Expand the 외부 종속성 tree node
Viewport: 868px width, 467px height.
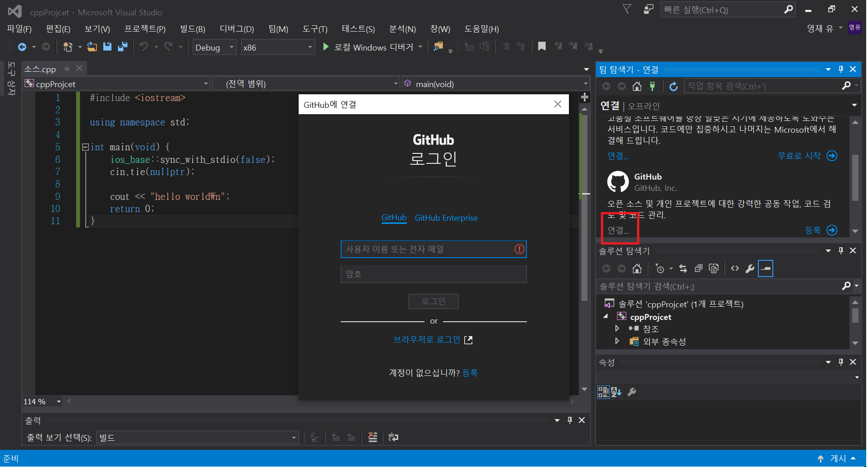click(x=617, y=341)
